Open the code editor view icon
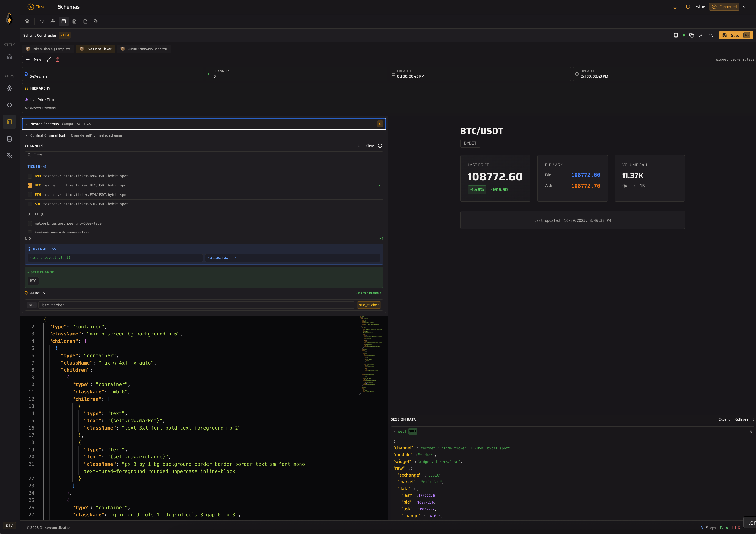 pos(42,21)
